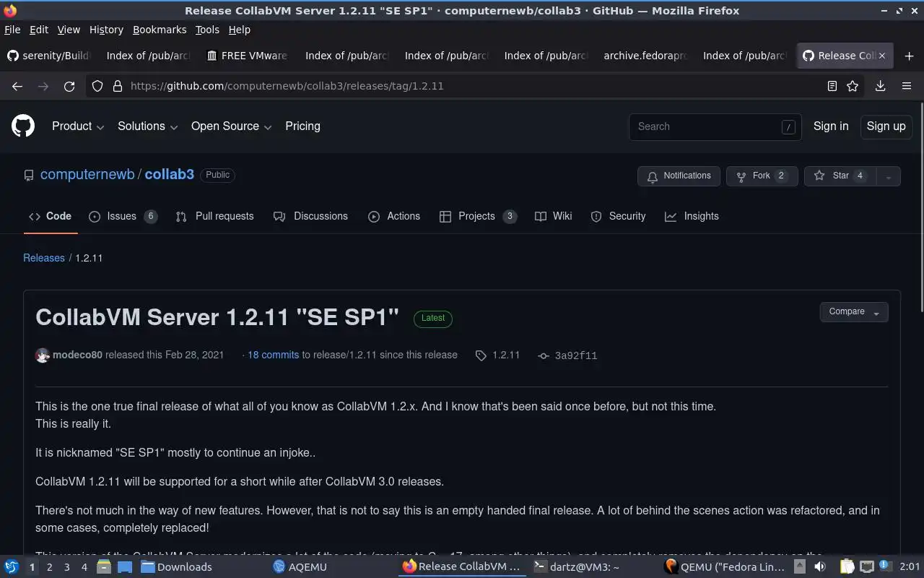Click the GitHub octocat logo
This screenshot has height=578, width=924.
(23, 126)
